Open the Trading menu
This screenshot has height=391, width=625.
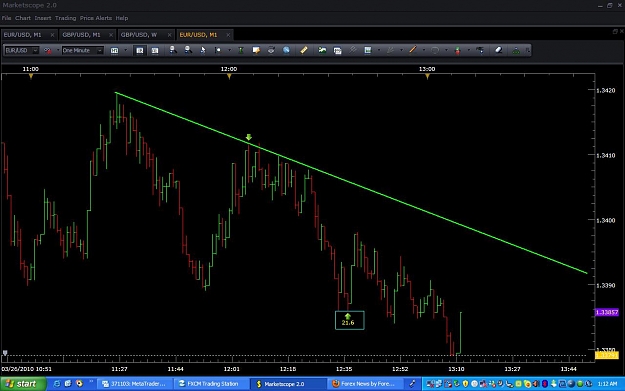click(x=65, y=18)
